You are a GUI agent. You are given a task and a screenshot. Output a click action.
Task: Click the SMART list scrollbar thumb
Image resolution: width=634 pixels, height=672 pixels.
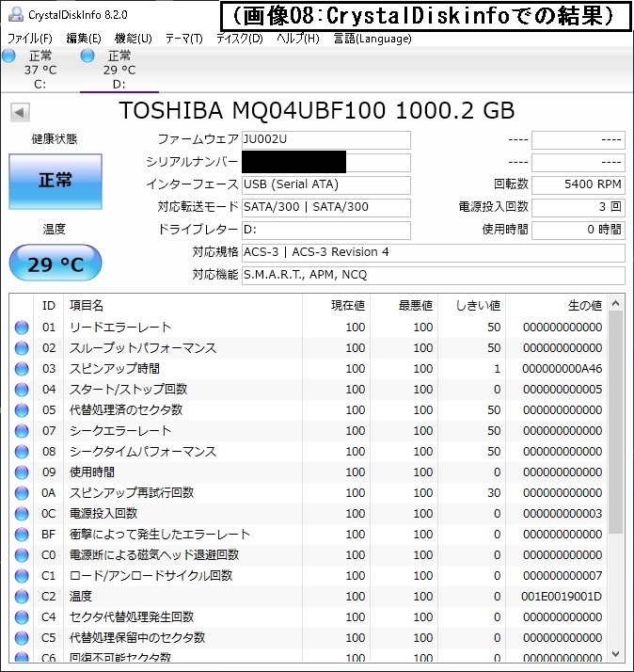click(x=615, y=423)
